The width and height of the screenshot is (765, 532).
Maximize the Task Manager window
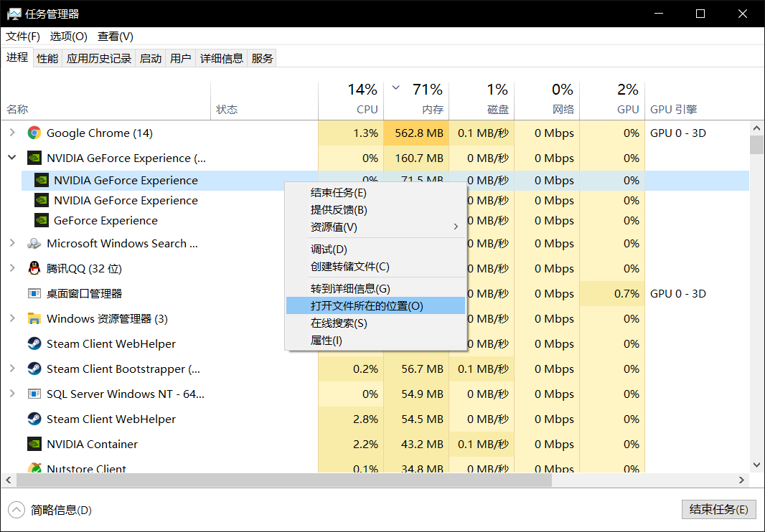(700, 14)
